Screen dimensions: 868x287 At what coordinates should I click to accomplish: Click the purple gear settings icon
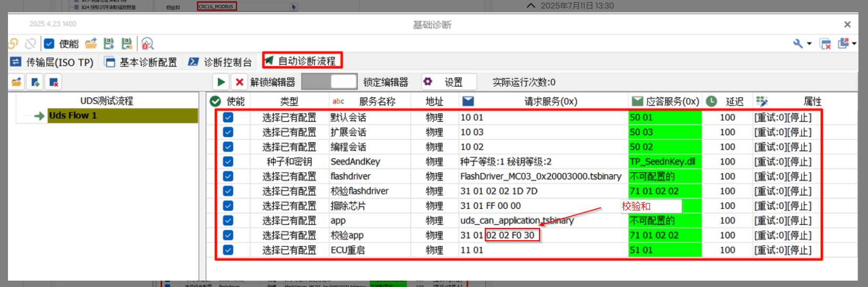click(x=427, y=82)
